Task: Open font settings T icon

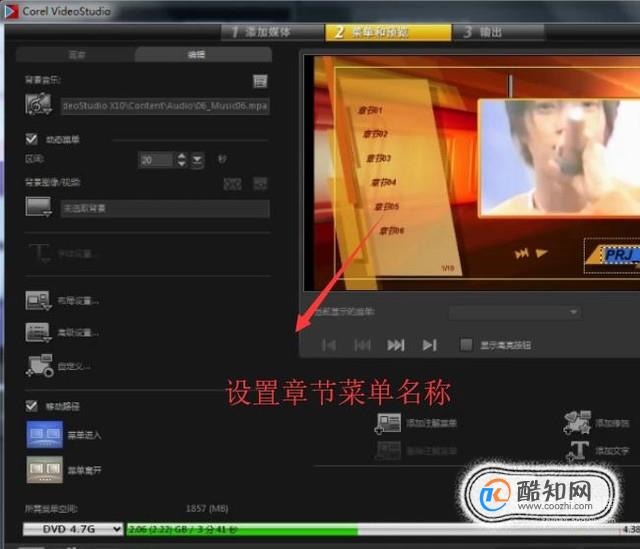Action: coord(39,253)
